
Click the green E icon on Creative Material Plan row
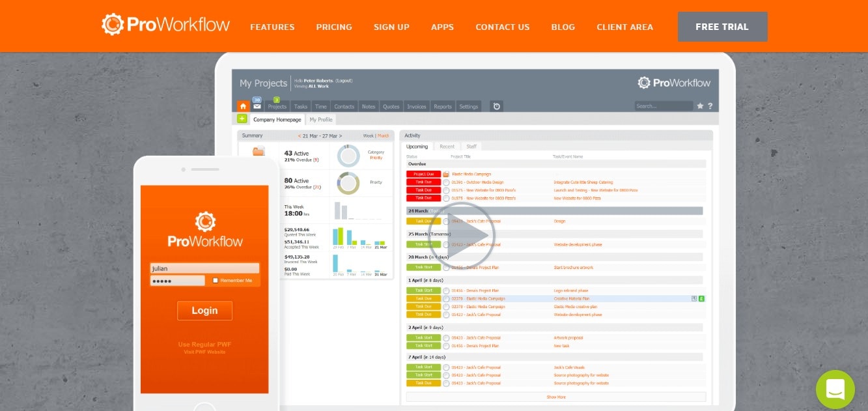point(701,298)
